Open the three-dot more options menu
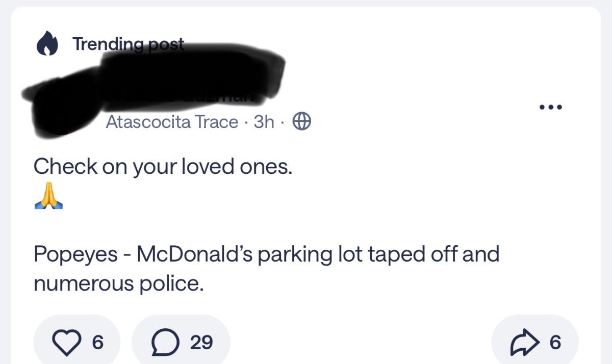 (551, 108)
